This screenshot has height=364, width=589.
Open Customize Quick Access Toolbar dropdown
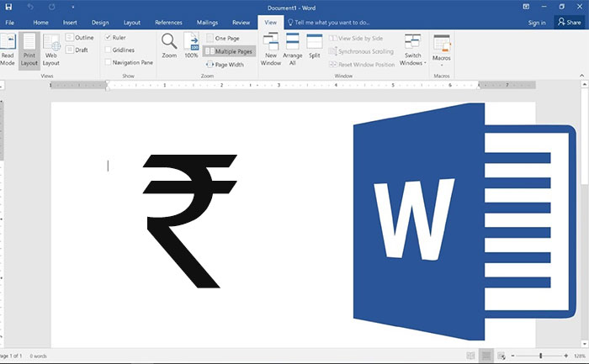click(x=72, y=7)
